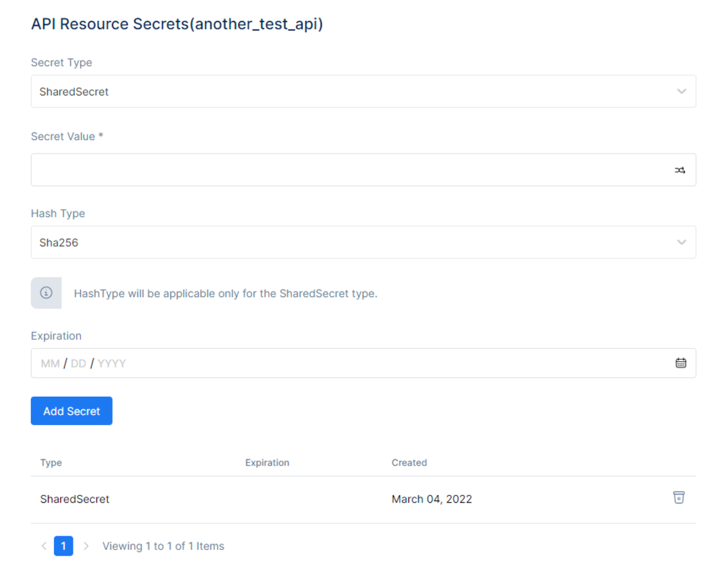728x576 pixels.
Task: Open the Expiration calendar picker icon
Action: [x=681, y=363]
